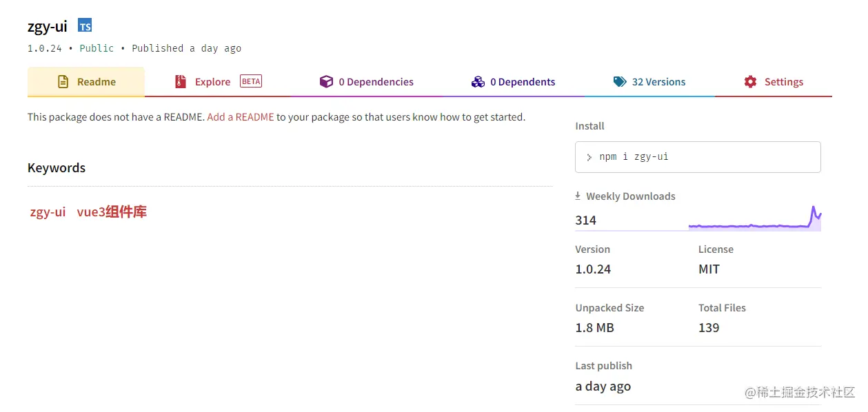The height and width of the screenshot is (412, 868).
Task: Click the Settings gear icon
Action: (750, 82)
